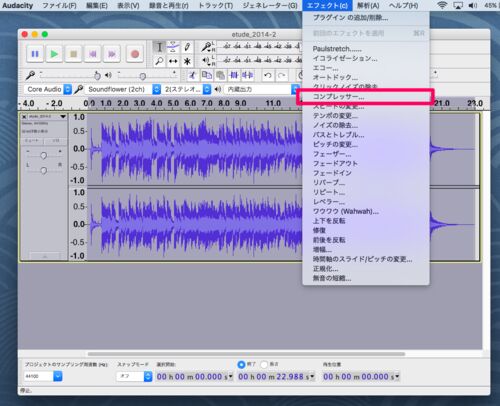Open the 表示(V) menu

click(x=128, y=6)
